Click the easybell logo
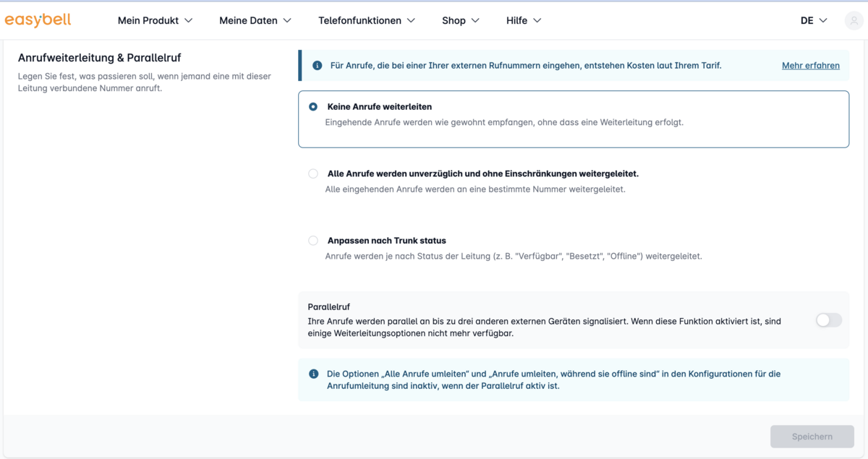Screen dimensions: 868x459 click(38, 20)
